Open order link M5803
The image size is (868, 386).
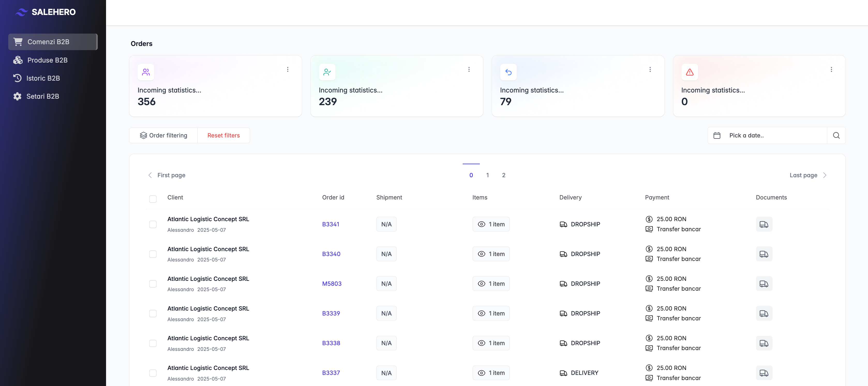(x=332, y=284)
